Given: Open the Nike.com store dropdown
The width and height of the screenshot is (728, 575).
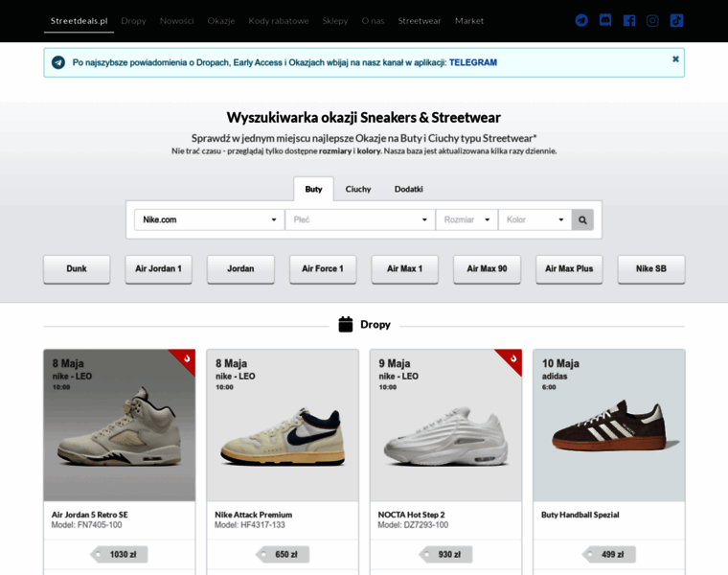Looking at the screenshot, I should (x=210, y=219).
